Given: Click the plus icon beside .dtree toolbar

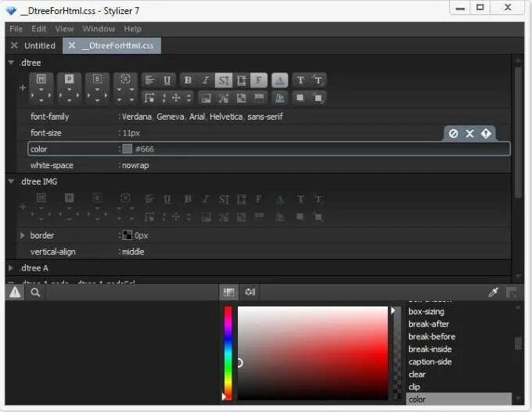Looking at the screenshot, I should [x=23, y=88].
